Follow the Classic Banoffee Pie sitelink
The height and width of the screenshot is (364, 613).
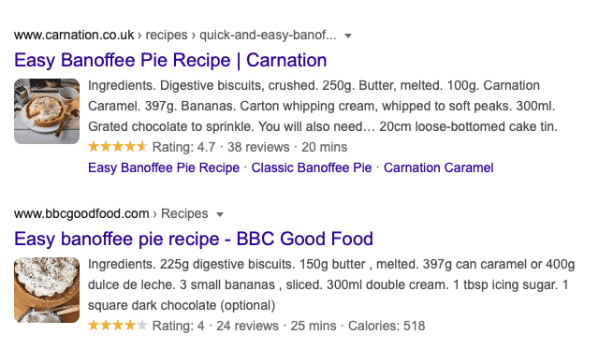312,167
